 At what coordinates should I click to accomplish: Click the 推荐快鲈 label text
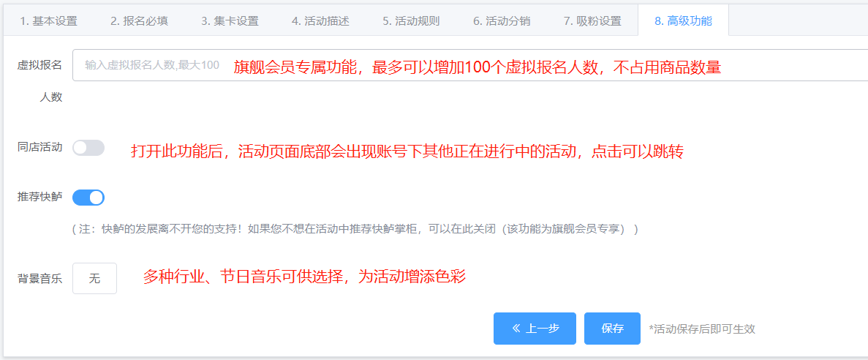click(x=39, y=197)
